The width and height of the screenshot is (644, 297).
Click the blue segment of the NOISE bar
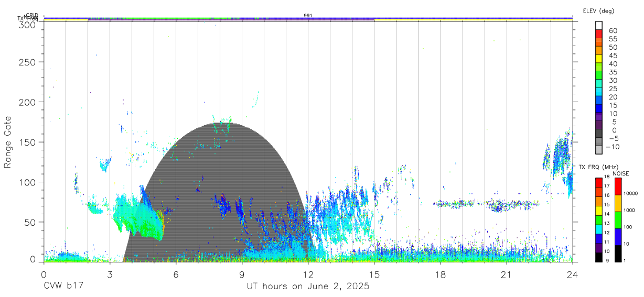tap(618, 237)
